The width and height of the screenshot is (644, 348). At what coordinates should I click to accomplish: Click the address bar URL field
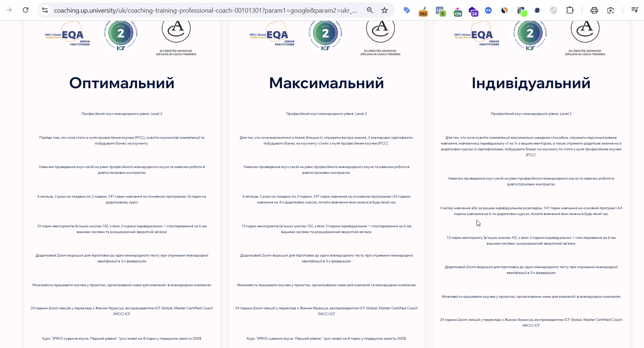coord(205,10)
